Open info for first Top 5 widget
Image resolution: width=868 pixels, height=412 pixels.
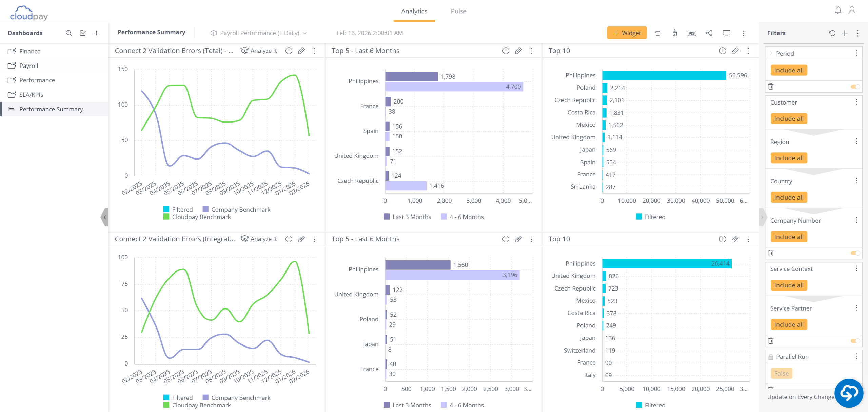(x=506, y=51)
